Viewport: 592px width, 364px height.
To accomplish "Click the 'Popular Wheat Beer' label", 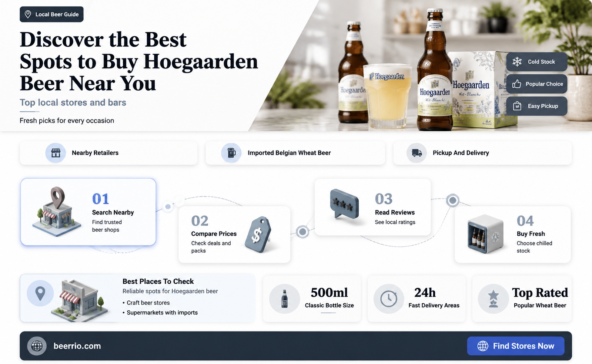I will pyautogui.click(x=540, y=306).
